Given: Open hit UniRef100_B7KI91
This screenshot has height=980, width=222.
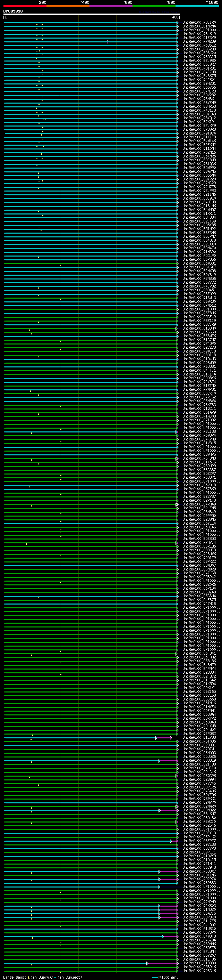Looking at the screenshot, I should coord(199,122).
